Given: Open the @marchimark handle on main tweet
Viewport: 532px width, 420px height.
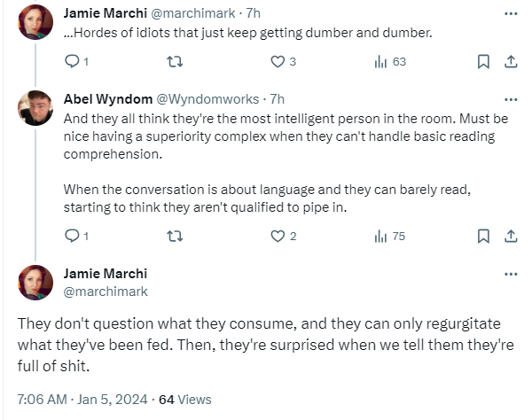Looking at the screenshot, I should pyautogui.click(x=106, y=291).
